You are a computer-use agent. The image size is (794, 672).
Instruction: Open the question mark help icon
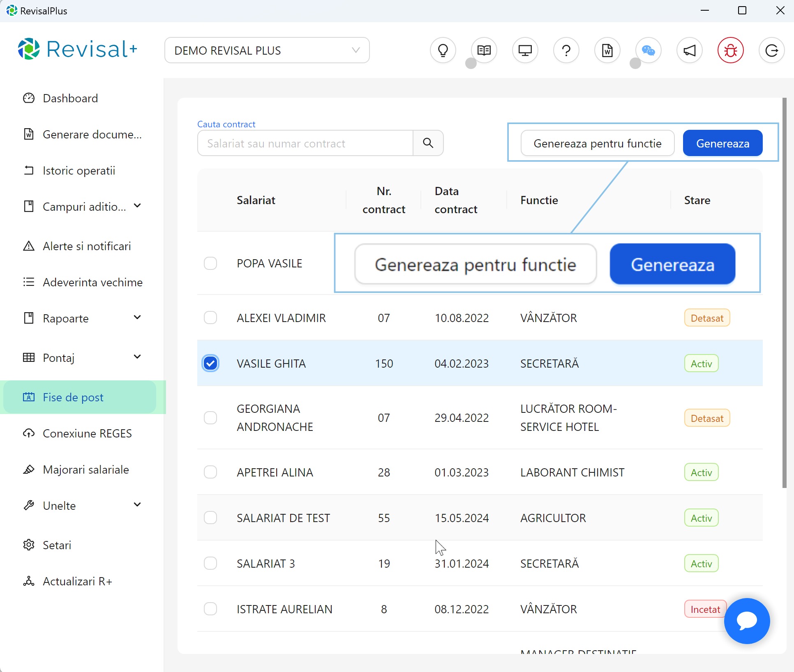[566, 51]
